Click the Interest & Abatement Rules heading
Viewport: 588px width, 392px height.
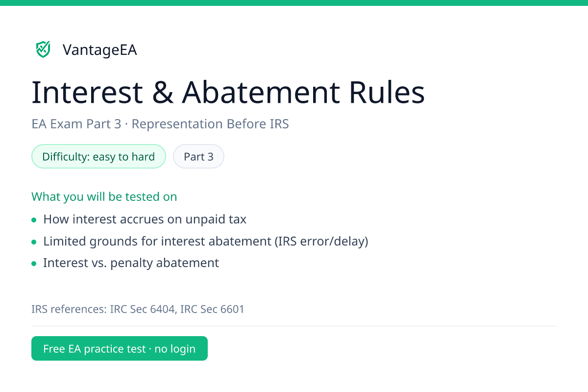228,92
